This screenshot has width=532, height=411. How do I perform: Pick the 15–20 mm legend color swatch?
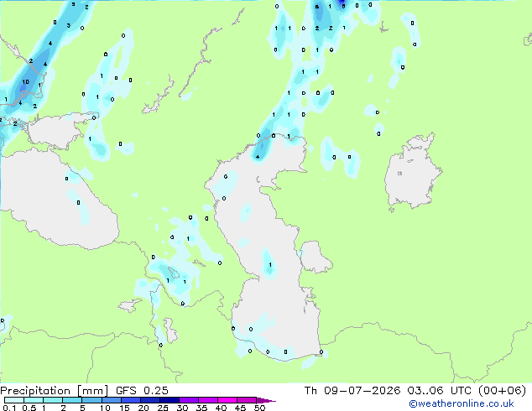point(130,400)
